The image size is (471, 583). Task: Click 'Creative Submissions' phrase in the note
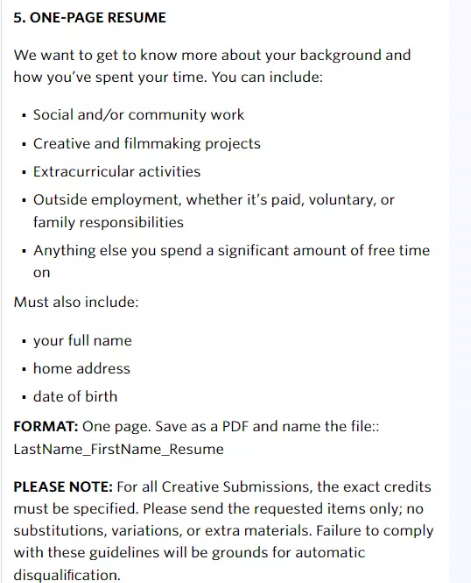(237, 487)
